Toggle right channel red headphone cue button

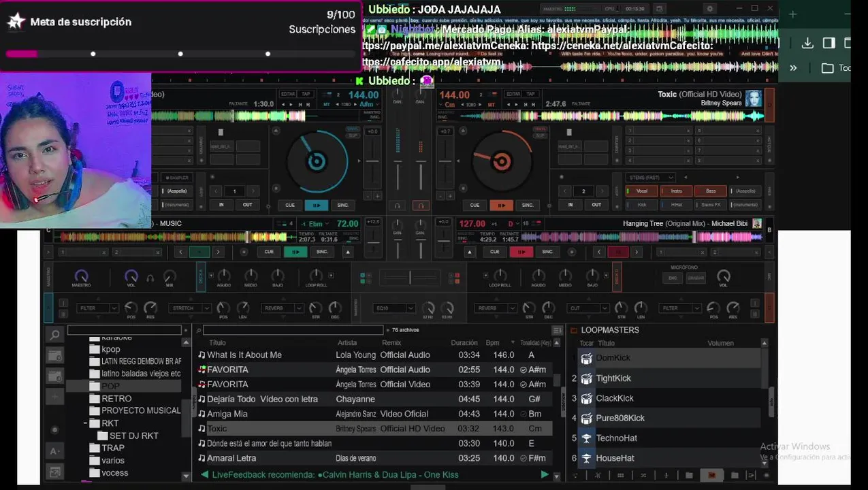pos(420,205)
